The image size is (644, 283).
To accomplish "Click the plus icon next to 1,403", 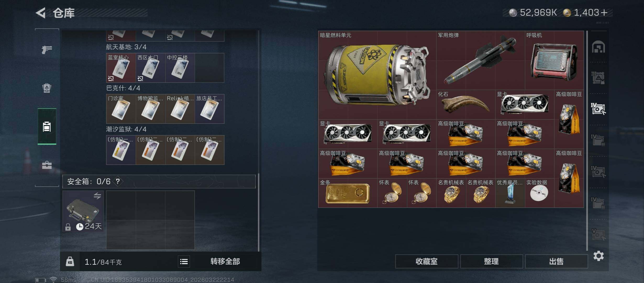I will pos(604,13).
